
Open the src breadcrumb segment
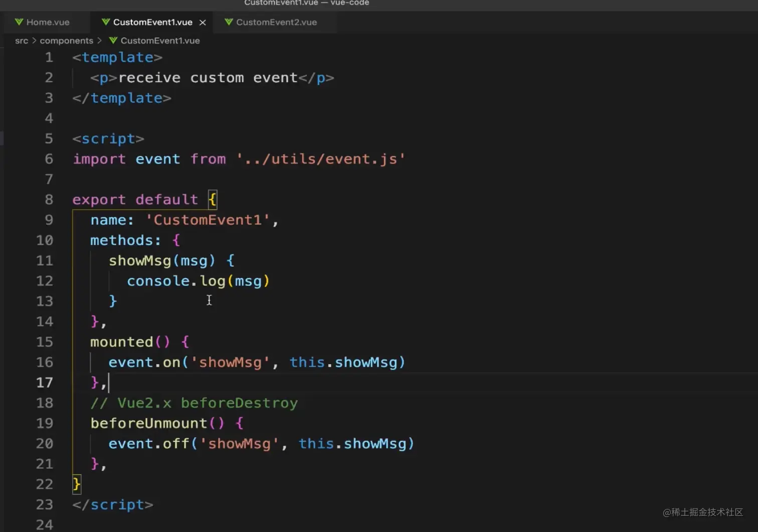tap(22, 41)
